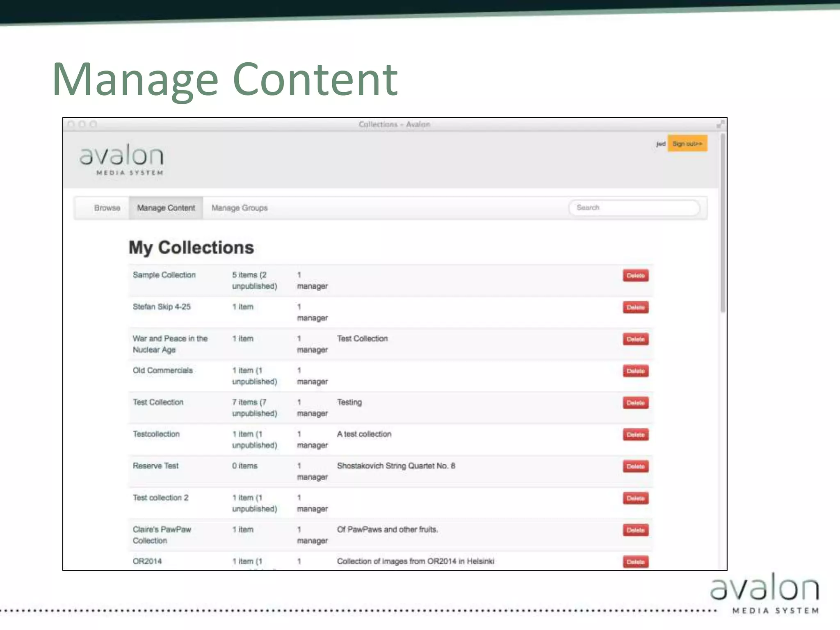Open the Old Commercials collection
The image size is (840, 630).
coord(162,370)
